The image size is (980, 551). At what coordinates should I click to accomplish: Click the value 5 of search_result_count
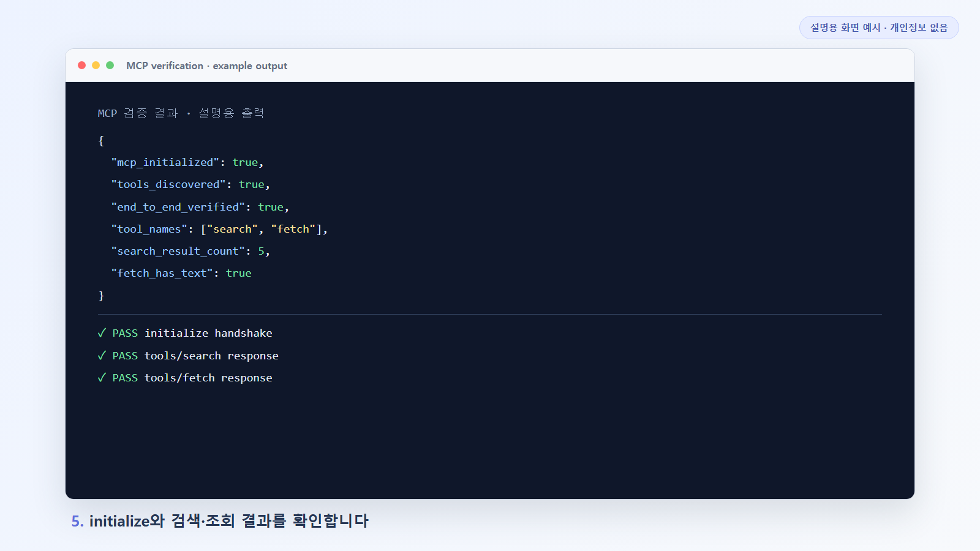pos(261,251)
